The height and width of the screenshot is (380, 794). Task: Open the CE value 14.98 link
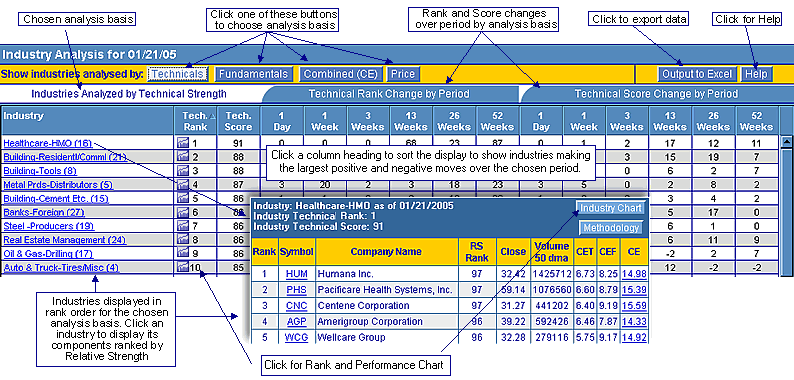pos(634,274)
